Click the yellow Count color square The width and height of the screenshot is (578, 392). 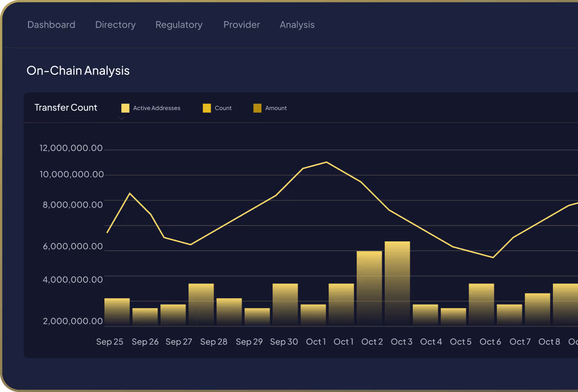[206, 108]
